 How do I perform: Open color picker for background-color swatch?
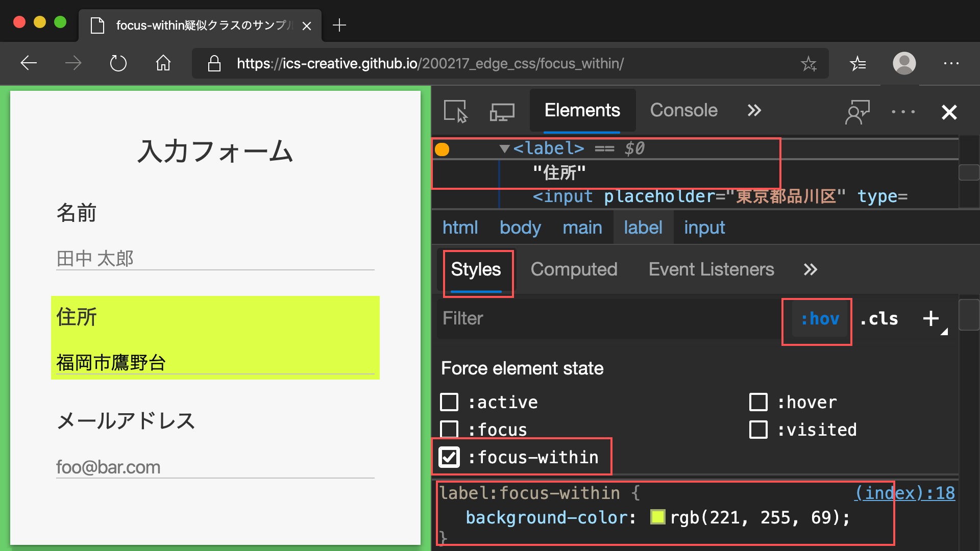[x=657, y=517]
